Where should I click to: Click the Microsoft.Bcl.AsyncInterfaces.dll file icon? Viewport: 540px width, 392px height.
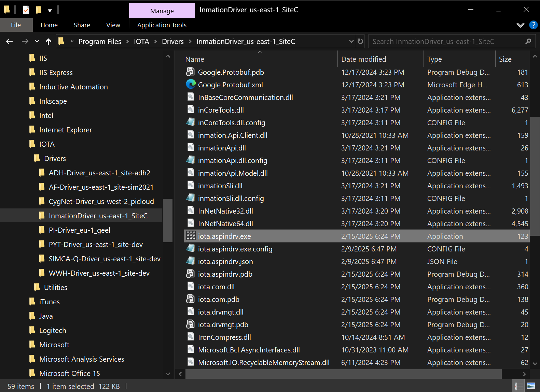click(191, 349)
